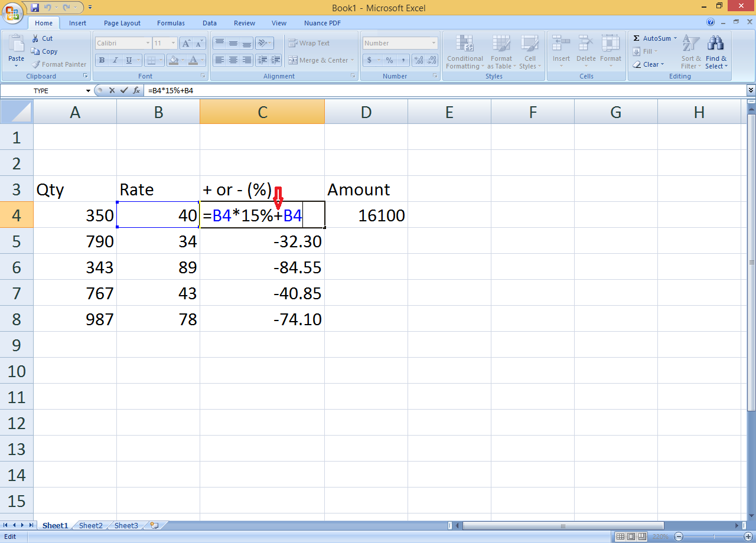Viewport: 756px width, 543px height.
Task: Open the Clear button menu
Action: [648, 64]
